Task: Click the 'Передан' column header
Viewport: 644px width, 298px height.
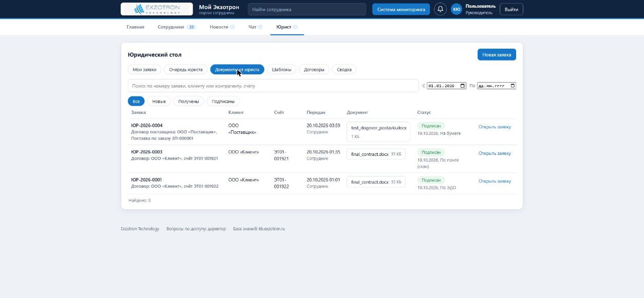Action: tap(316, 112)
